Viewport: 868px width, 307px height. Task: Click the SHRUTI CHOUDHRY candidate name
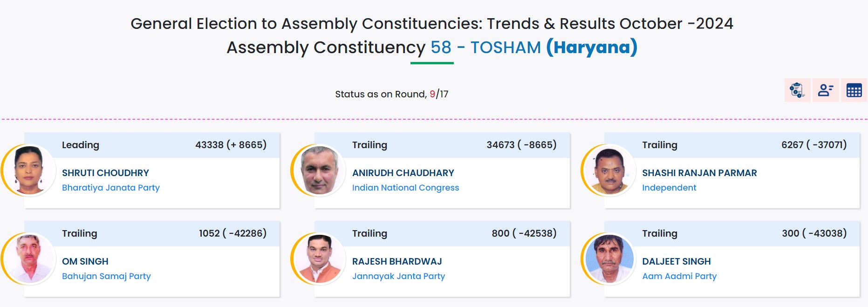point(105,173)
